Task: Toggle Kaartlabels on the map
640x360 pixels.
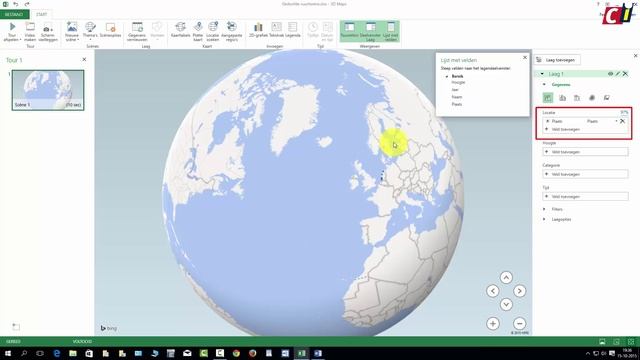Action: [x=180, y=31]
